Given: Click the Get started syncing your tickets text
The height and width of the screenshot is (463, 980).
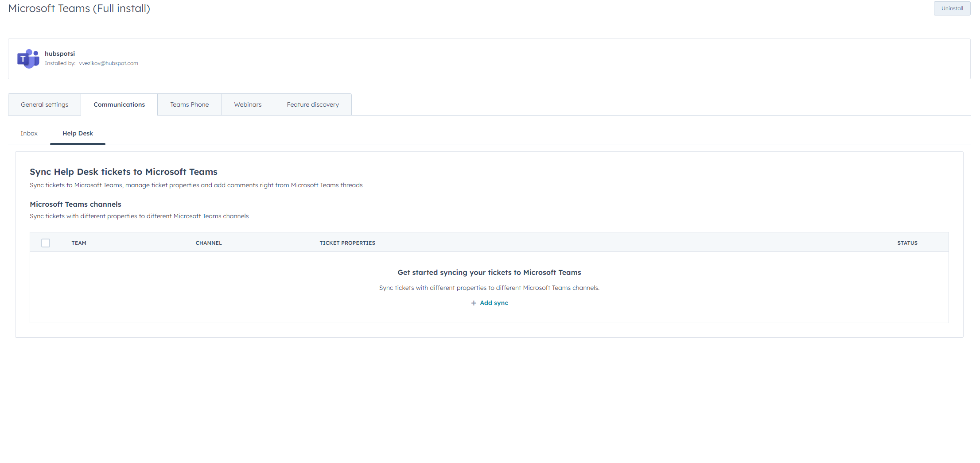Looking at the screenshot, I should pyautogui.click(x=489, y=273).
